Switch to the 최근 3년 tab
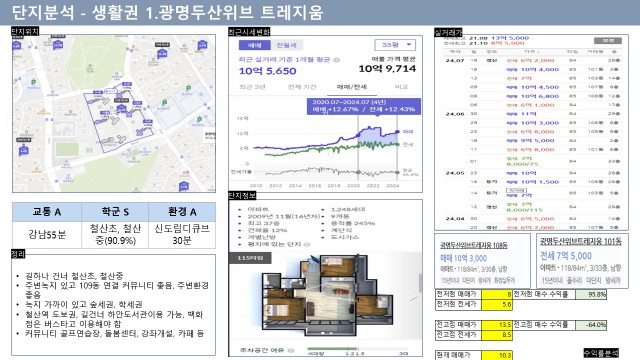 pyautogui.click(x=253, y=87)
